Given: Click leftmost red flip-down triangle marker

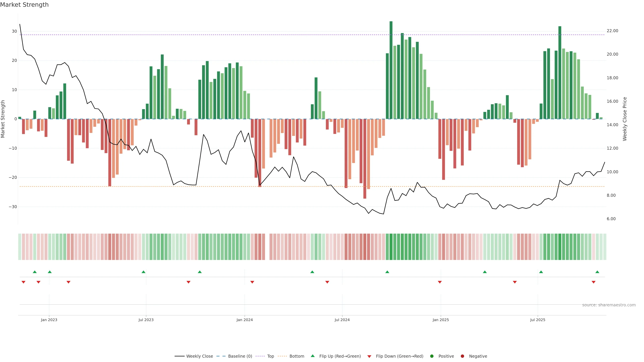Looking at the screenshot, I should point(23,282).
